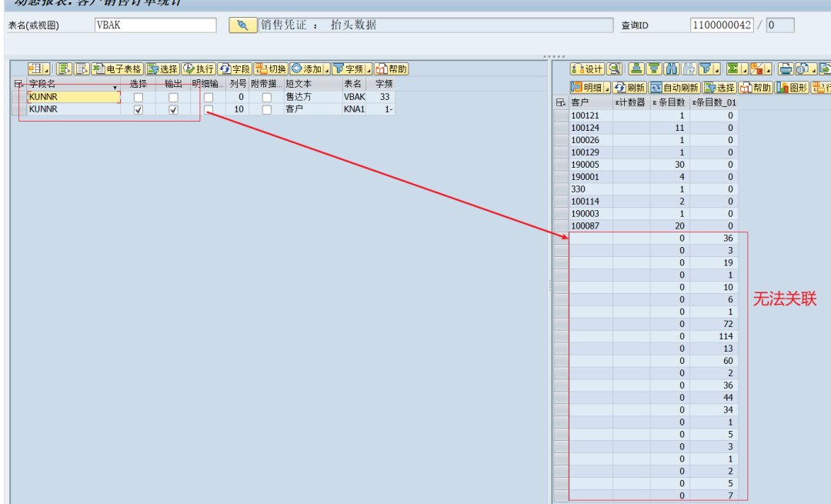831x504 pixels.
Task: Open the sigma total dropdown arrow
Action: [x=744, y=69]
